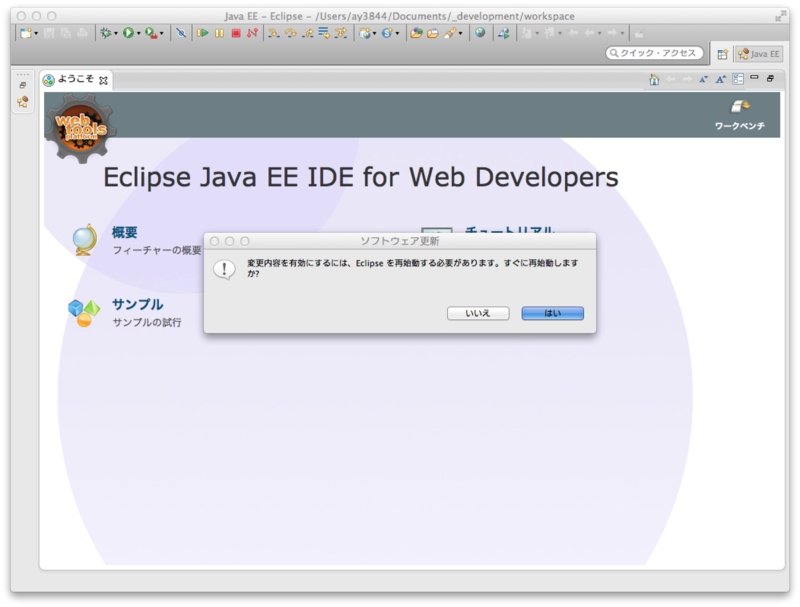Select the Java EE perspective button
This screenshot has width=800, height=607.
click(759, 54)
